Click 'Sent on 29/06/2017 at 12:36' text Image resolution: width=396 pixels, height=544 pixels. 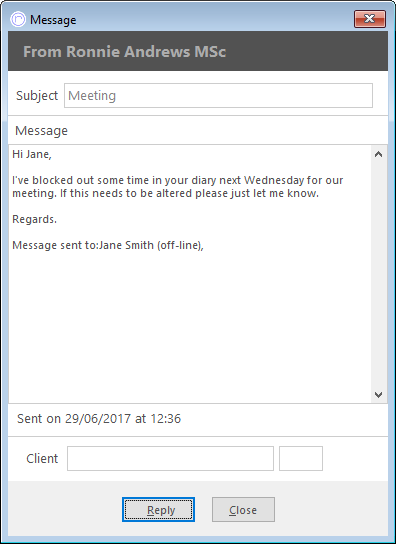99,419
